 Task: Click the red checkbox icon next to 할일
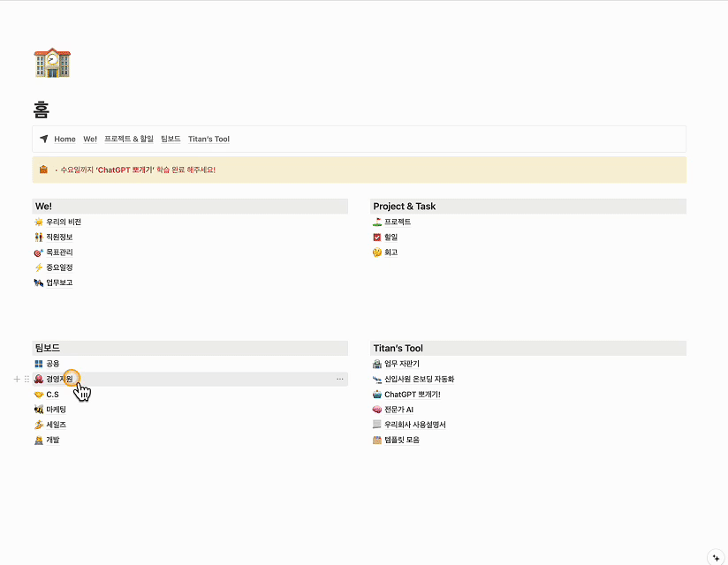(x=377, y=237)
